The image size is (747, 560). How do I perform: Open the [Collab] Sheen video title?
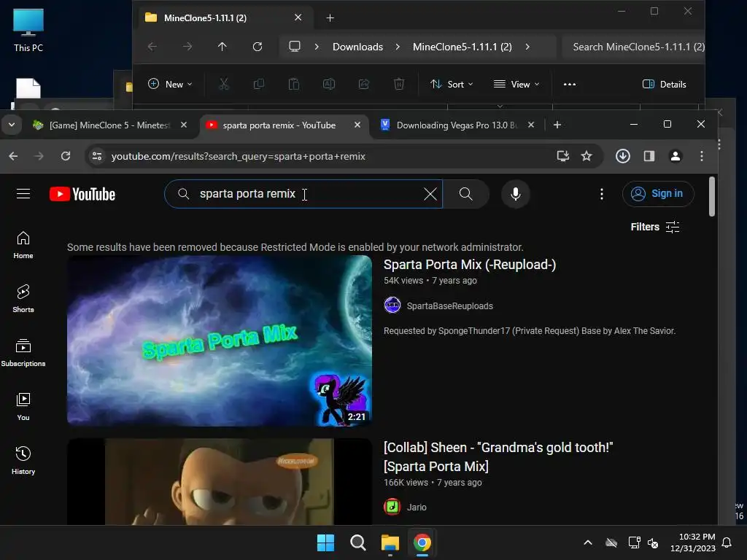498,456
